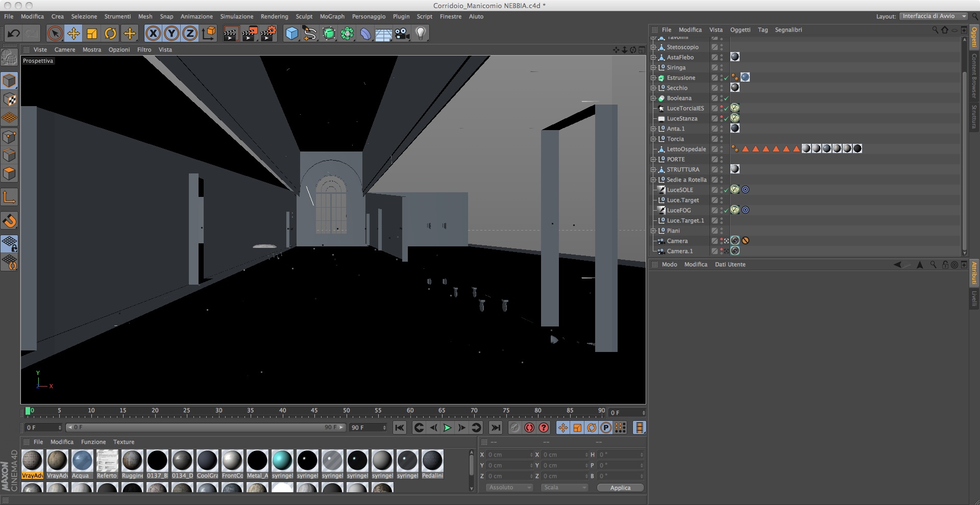The width and height of the screenshot is (980, 505).
Task: Expand the Sedie a Rotella group
Action: (x=653, y=180)
